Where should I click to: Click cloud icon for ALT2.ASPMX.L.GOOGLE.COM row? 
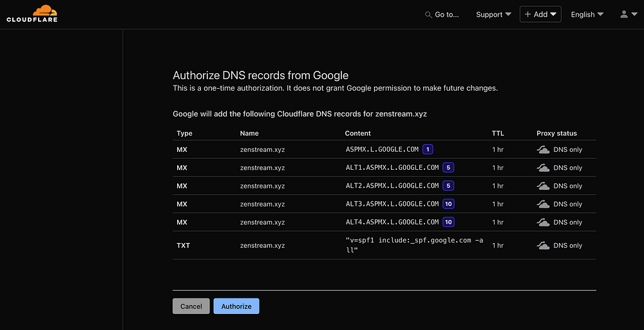pos(544,186)
